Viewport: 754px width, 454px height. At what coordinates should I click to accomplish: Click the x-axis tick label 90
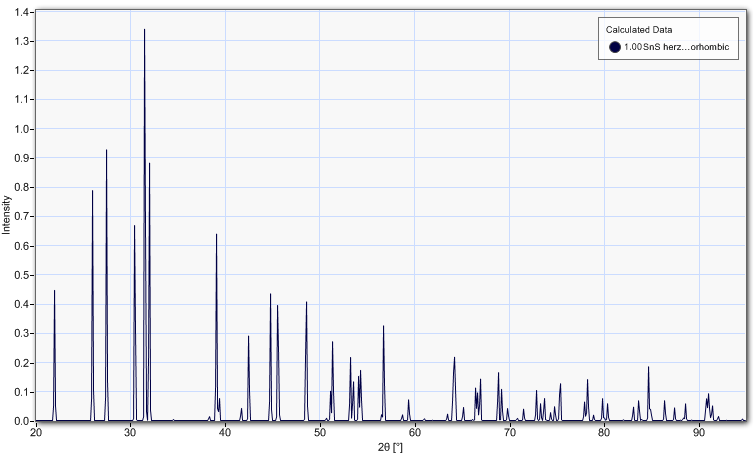tap(699, 431)
